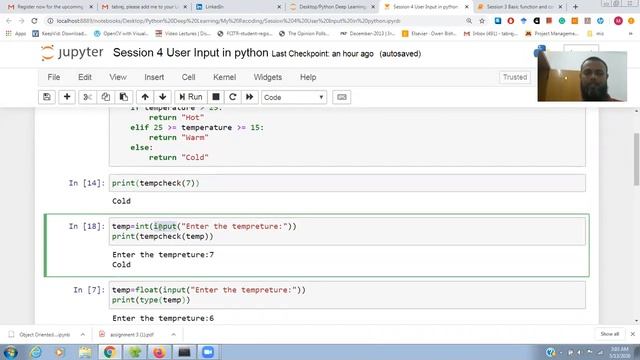Open the Help menu
640x360 pixels.
[x=308, y=77]
